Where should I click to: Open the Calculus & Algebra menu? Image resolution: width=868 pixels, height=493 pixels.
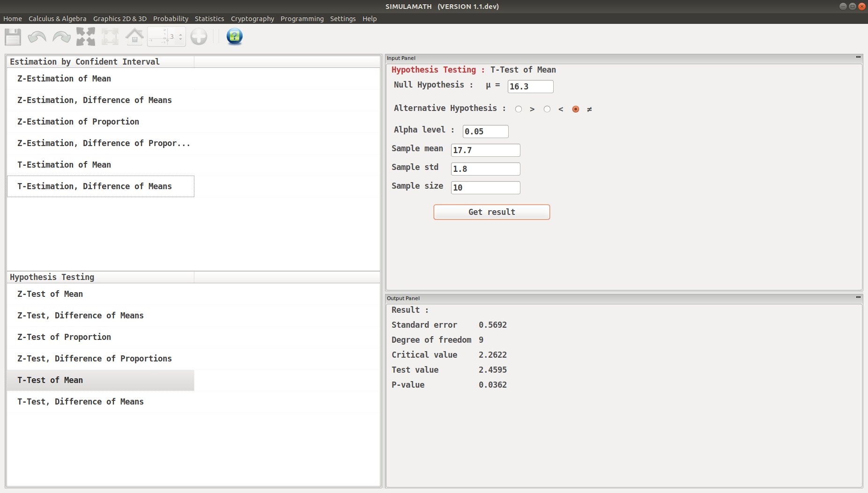(x=58, y=19)
